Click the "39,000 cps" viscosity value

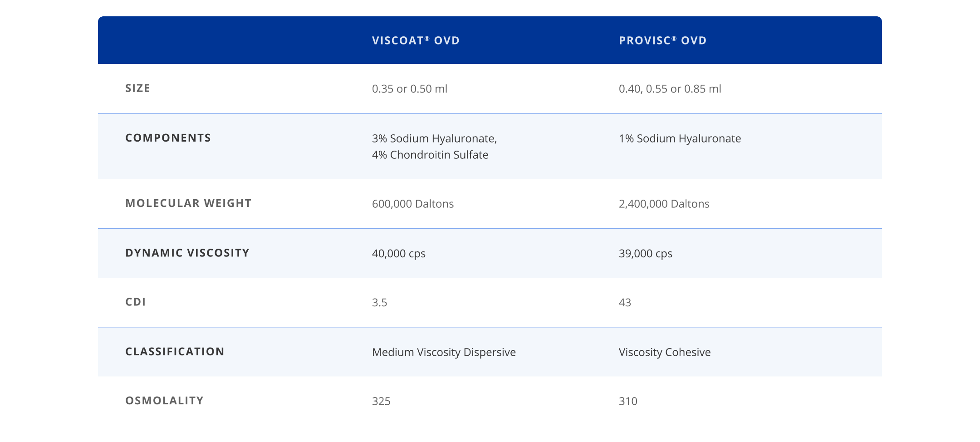(645, 254)
